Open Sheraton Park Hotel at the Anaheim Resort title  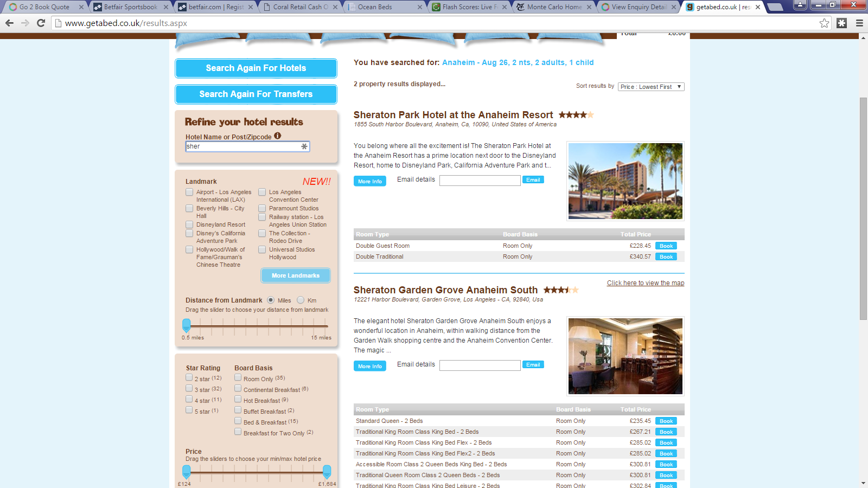454,115
